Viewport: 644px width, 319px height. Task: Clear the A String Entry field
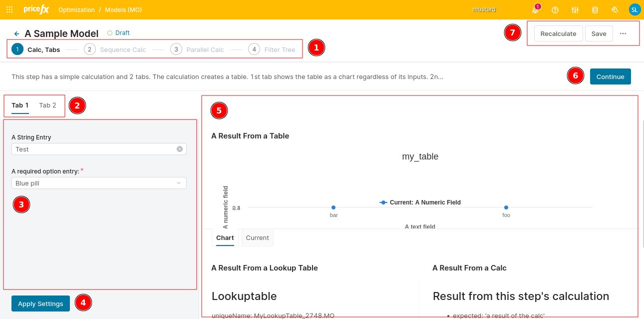pos(180,149)
